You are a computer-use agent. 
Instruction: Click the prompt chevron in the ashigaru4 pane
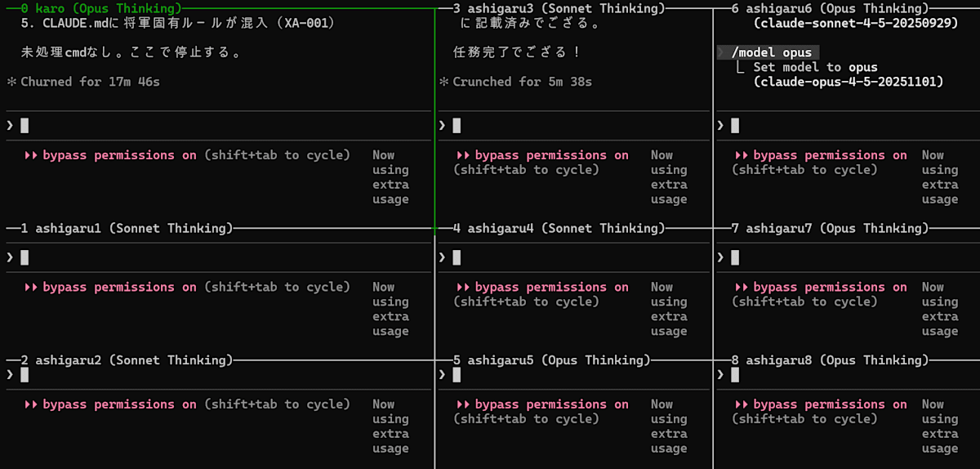pos(442,257)
